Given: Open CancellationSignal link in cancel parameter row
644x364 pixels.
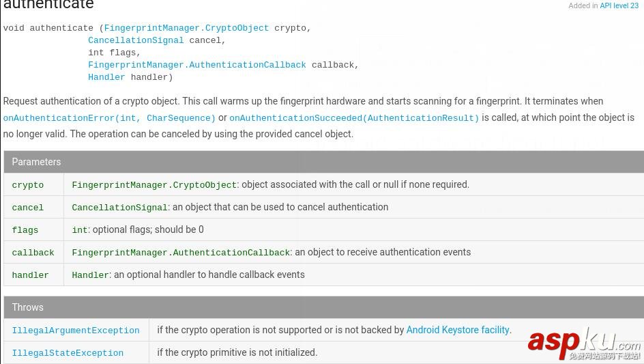Looking at the screenshot, I should pyautogui.click(x=119, y=208).
